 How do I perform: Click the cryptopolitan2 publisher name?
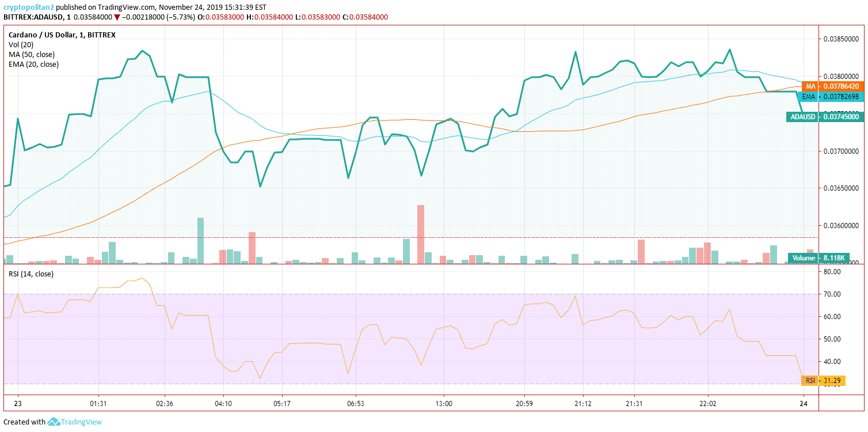(x=28, y=7)
